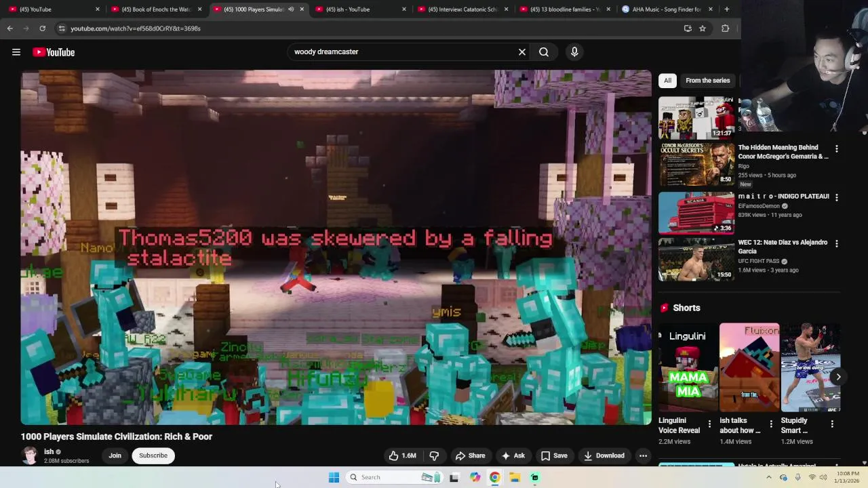The width and height of the screenshot is (868, 488).
Task: Open the Ask AI button
Action: 513,455
